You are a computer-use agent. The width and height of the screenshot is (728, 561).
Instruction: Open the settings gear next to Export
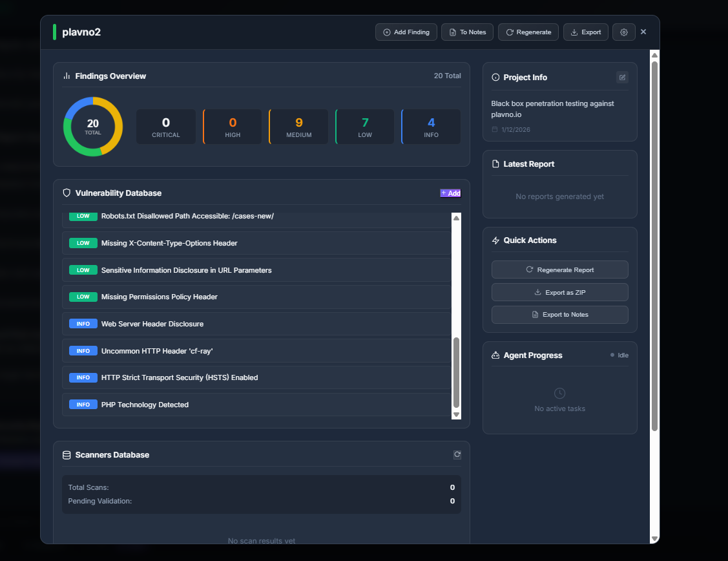point(623,32)
